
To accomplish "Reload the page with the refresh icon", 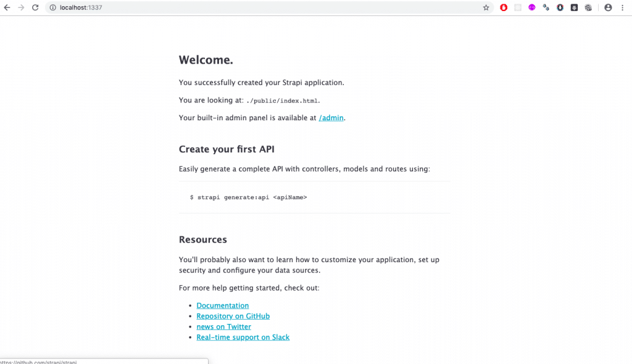I will point(35,8).
